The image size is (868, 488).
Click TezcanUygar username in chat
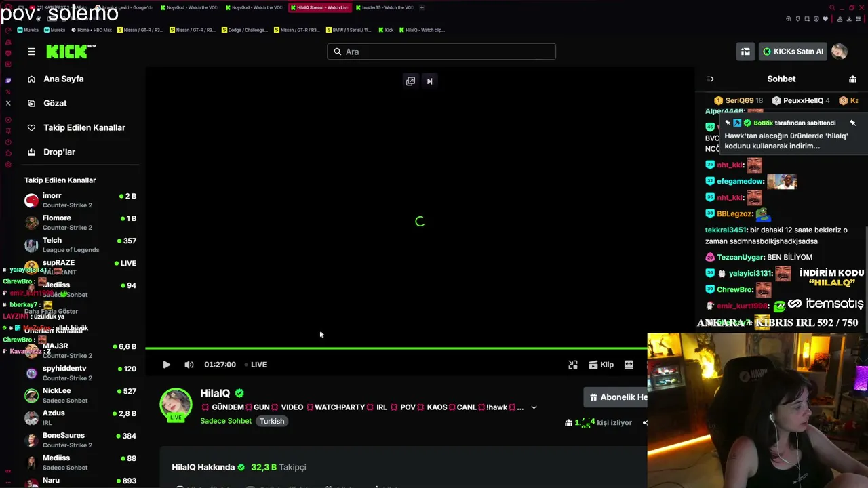741,257
